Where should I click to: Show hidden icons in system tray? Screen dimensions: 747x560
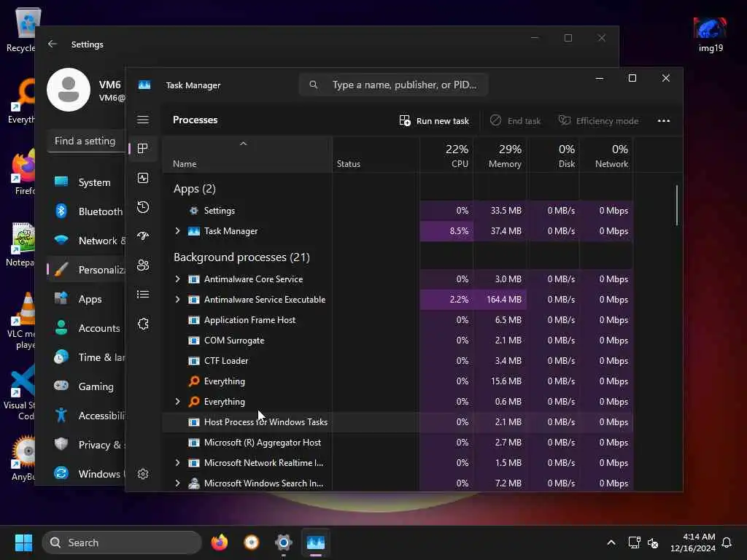[x=611, y=542]
